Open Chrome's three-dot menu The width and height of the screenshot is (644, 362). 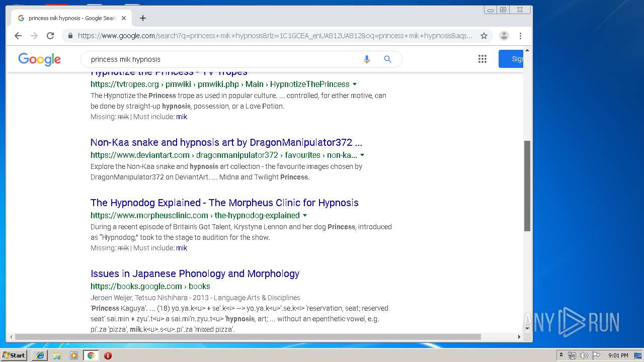point(520,36)
